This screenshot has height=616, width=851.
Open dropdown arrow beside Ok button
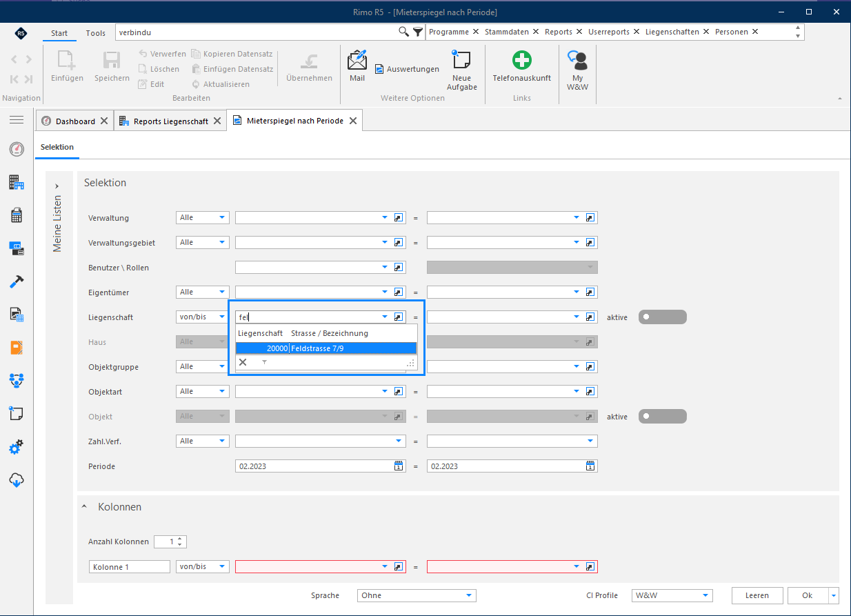click(834, 595)
